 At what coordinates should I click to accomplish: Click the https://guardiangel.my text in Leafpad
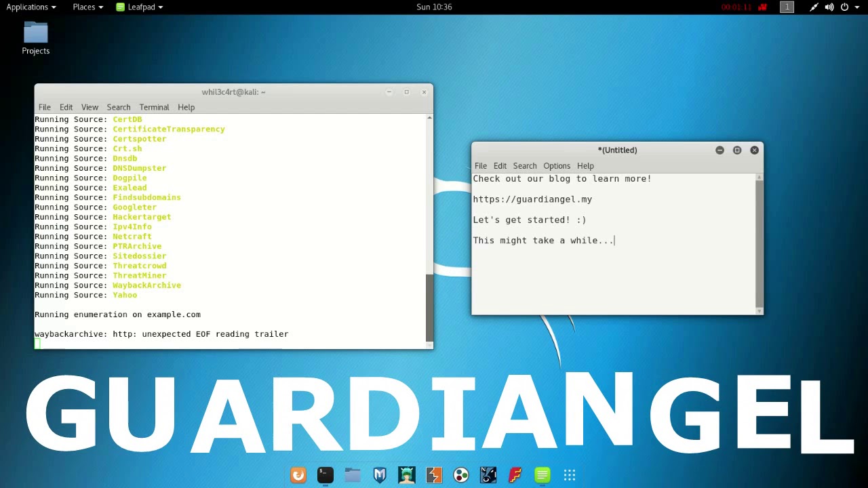coord(532,199)
